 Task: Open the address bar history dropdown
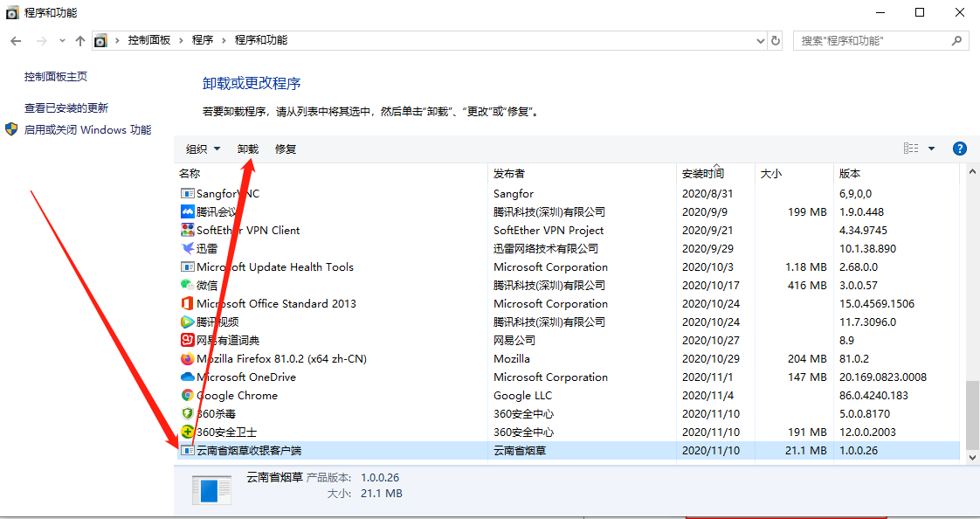(760, 40)
